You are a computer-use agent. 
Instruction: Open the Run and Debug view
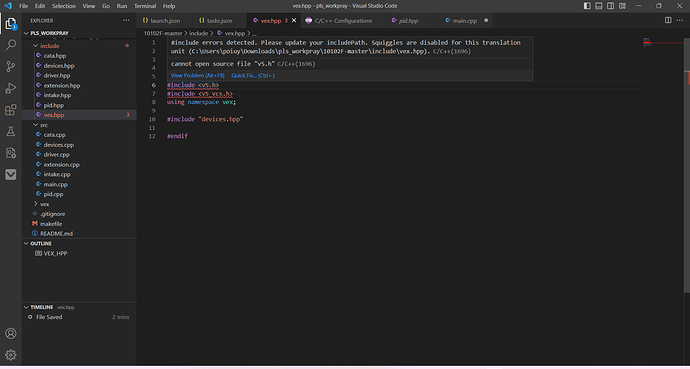(x=11, y=88)
